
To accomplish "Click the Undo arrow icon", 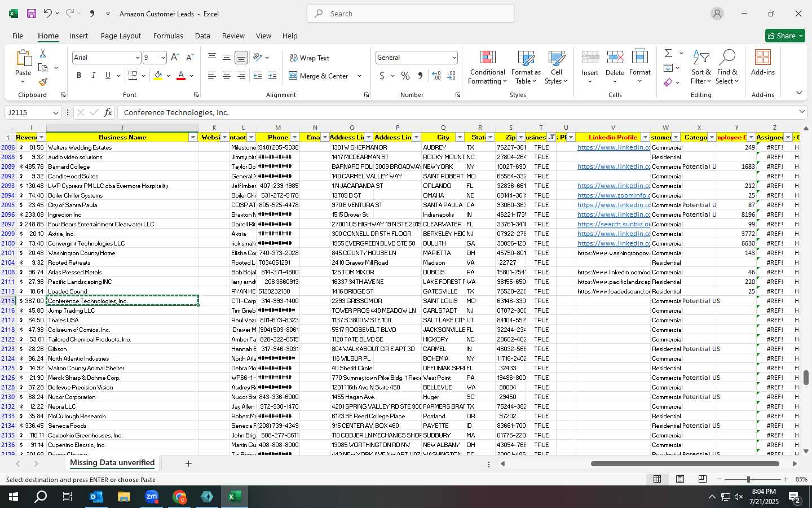I will pos(48,14).
